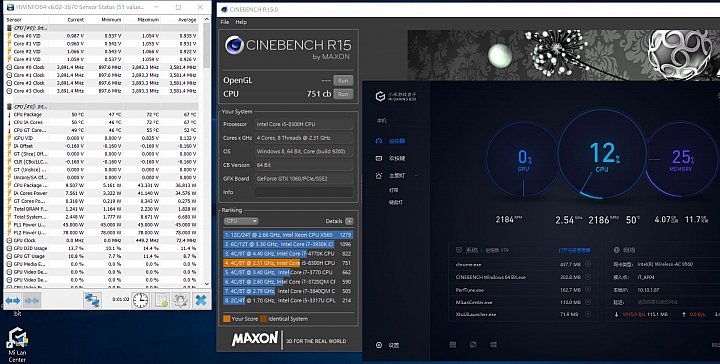Collapse the CPU [#0] group above Core #0 VID

coord(9,28)
